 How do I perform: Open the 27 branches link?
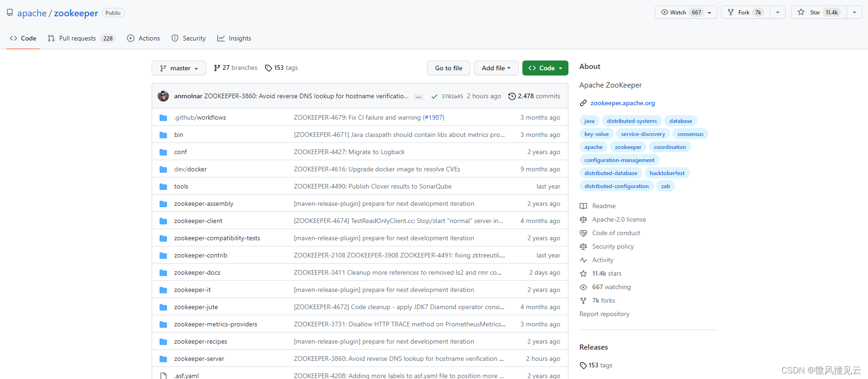pos(235,68)
